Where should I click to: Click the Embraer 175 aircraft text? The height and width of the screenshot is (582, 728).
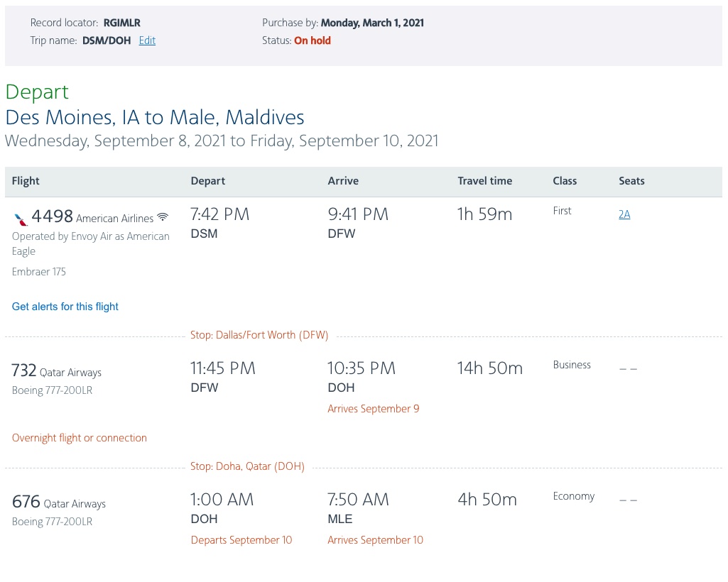point(38,271)
